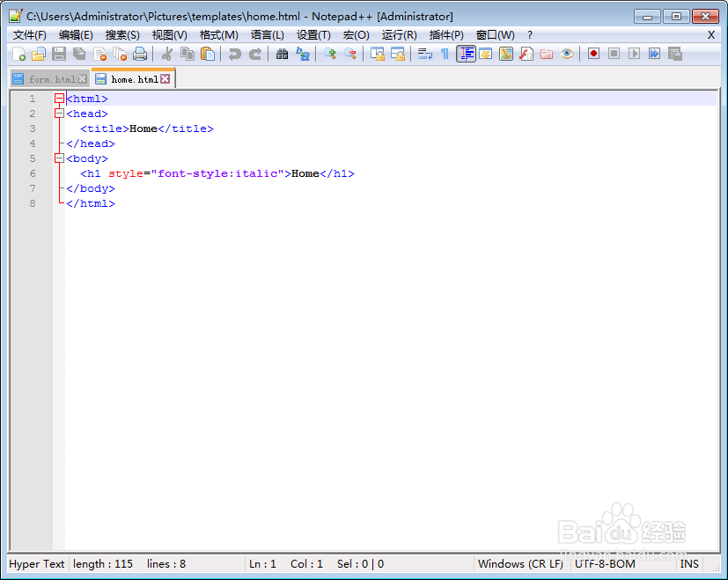Click the Stop Recording macro icon
Image resolution: width=728 pixels, height=580 pixels.
click(x=614, y=54)
